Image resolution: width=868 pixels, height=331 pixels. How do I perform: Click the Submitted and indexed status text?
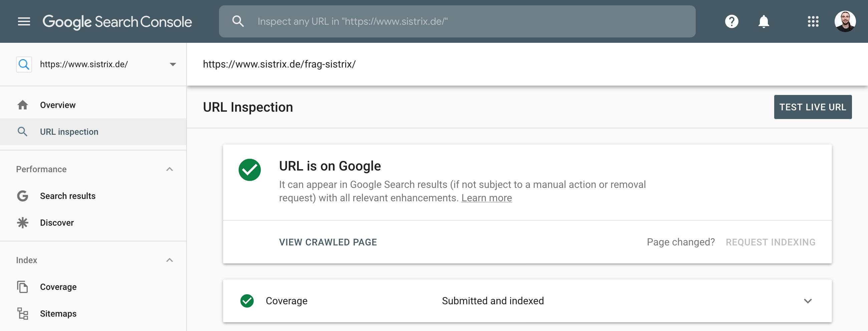[493, 301]
